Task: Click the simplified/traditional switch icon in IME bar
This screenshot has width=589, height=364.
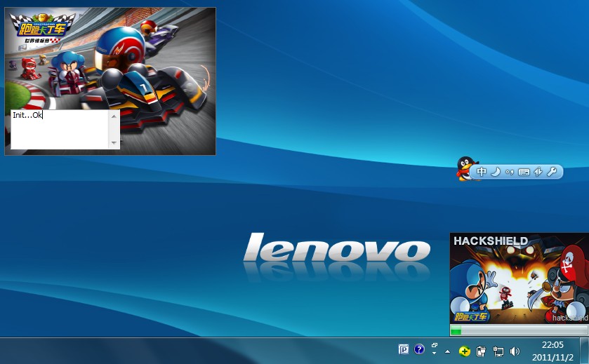Action: (x=538, y=172)
